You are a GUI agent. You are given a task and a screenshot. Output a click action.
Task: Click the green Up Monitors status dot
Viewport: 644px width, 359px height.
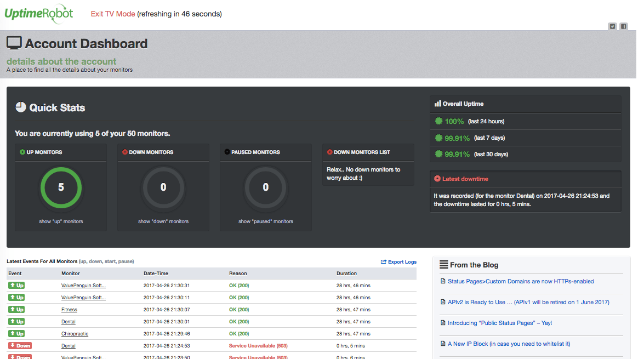pyautogui.click(x=22, y=152)
